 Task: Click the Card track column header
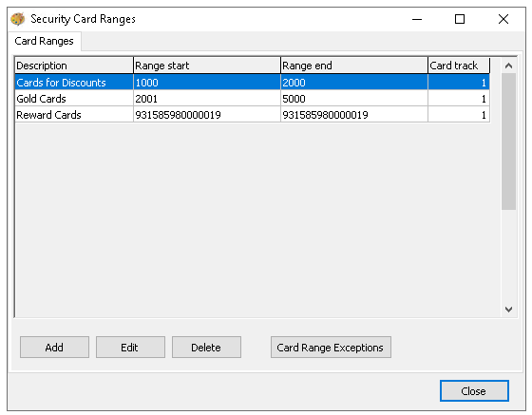459,66
